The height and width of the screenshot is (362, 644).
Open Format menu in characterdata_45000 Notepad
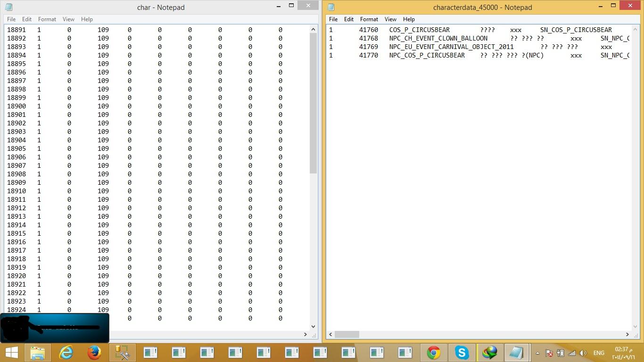369,19
